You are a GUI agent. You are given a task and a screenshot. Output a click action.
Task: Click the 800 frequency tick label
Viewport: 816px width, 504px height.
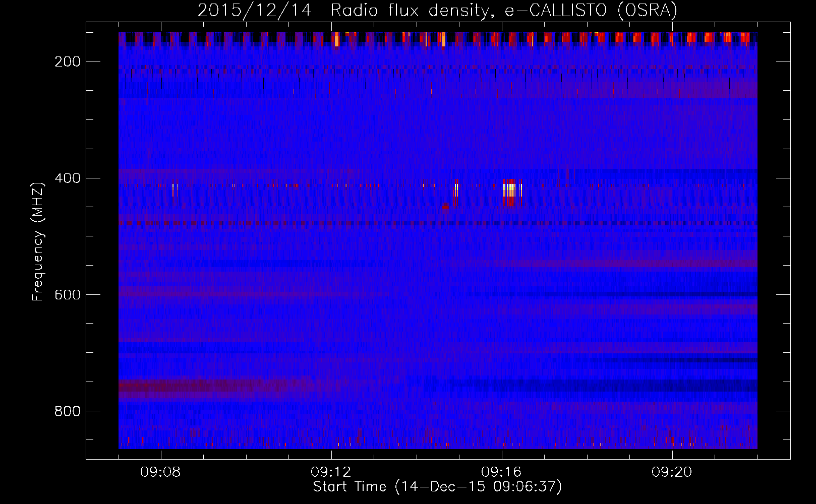click(x=68, y=411)
